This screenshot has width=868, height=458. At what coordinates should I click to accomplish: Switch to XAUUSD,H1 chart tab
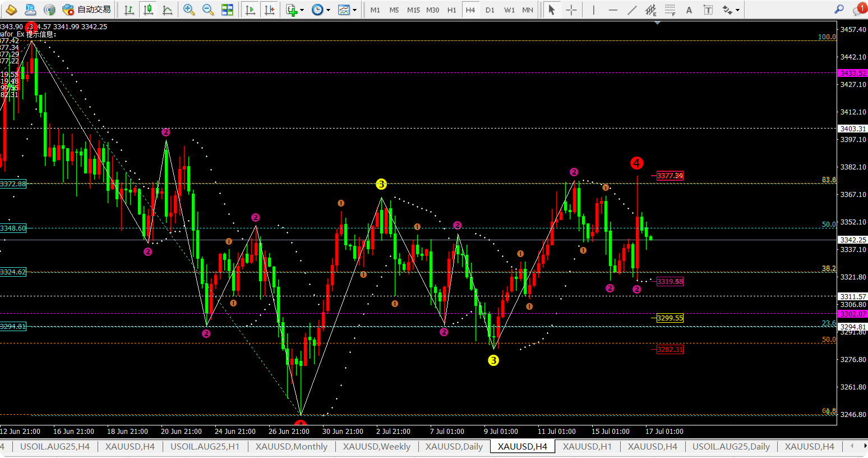pos(587,447)
